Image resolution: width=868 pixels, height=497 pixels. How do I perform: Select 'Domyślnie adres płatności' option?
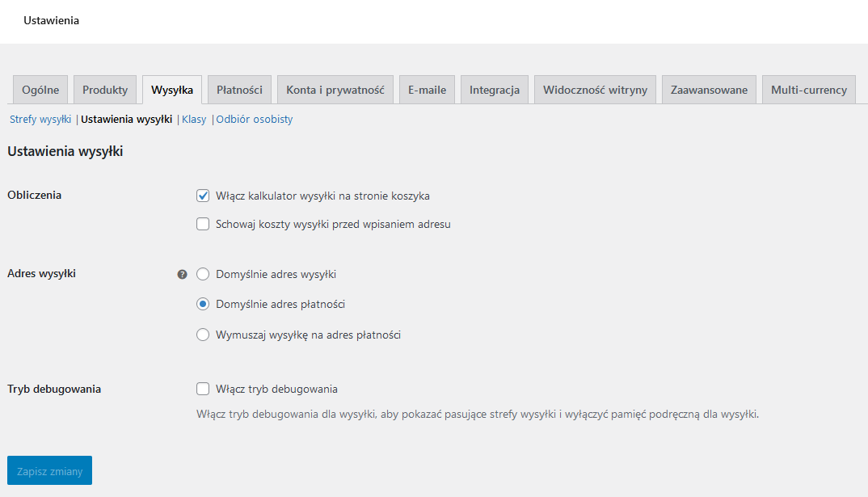click(203, 304)
